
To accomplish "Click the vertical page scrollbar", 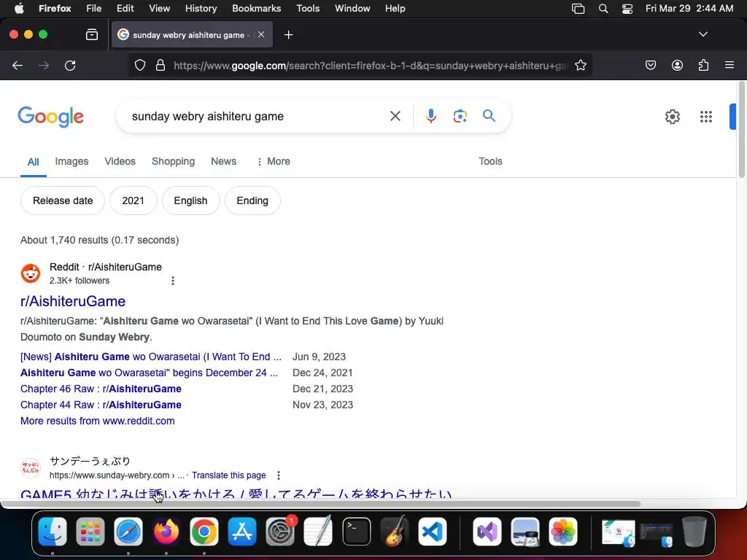I will pyautogui.click(x=741, y=130).
